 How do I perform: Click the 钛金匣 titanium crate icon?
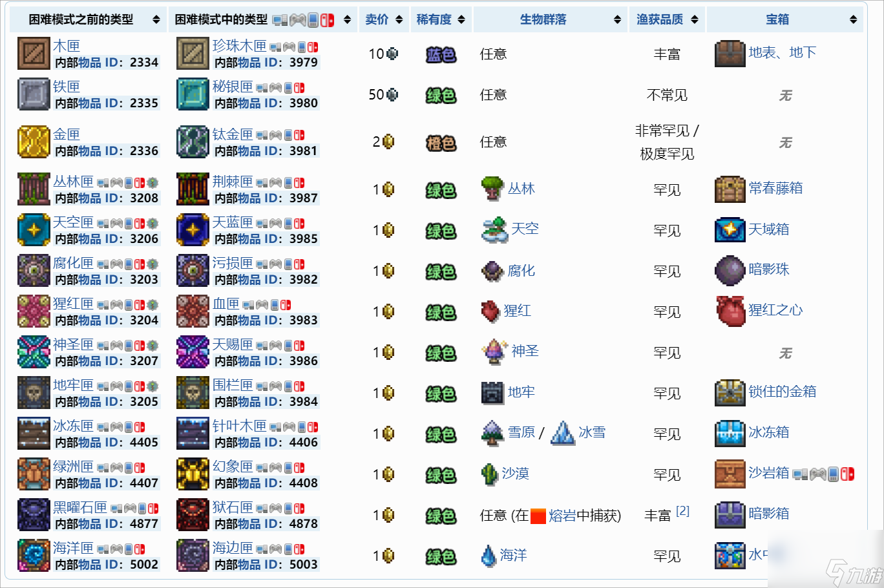point(193,142)
